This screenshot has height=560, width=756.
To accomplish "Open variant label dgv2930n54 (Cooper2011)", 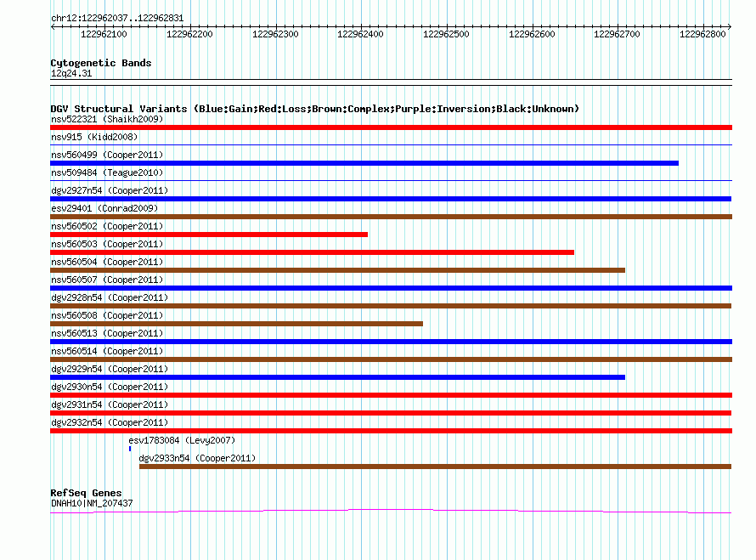I will click(110, 387).
